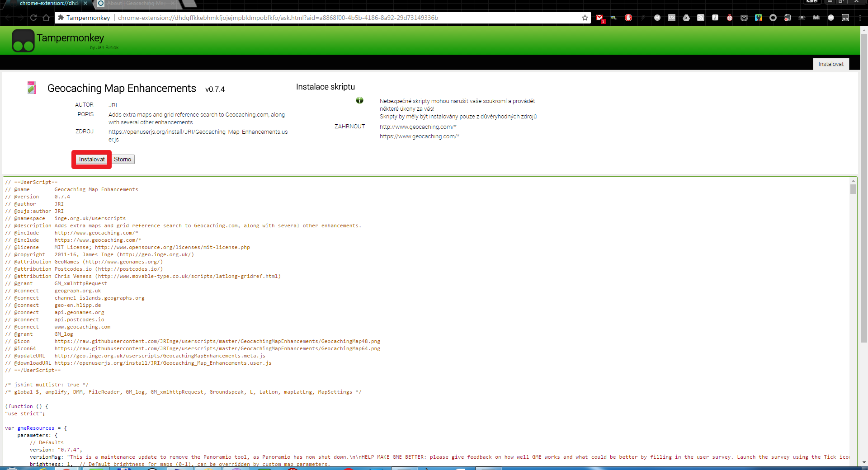Click the Tampermonkey extension toolbar icon

point(845,18)
